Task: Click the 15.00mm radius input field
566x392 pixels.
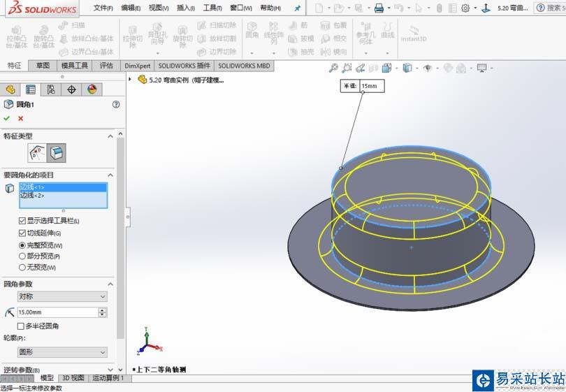Action: coord(56,312)
